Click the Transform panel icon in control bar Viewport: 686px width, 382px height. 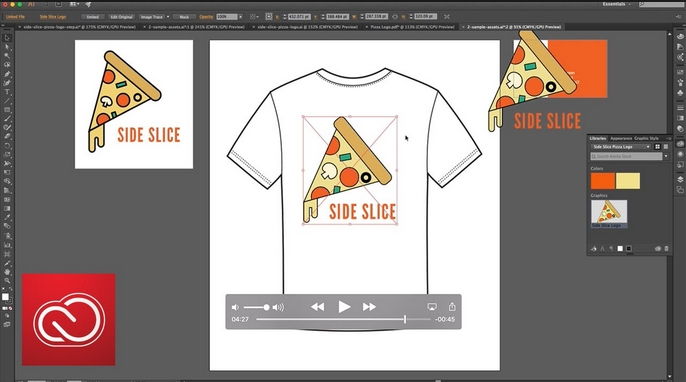tap(447, 17)
